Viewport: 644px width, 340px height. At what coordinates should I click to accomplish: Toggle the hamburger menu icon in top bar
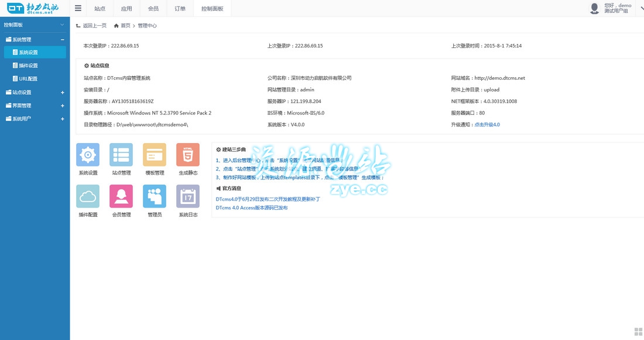click(x=78, y=8)
